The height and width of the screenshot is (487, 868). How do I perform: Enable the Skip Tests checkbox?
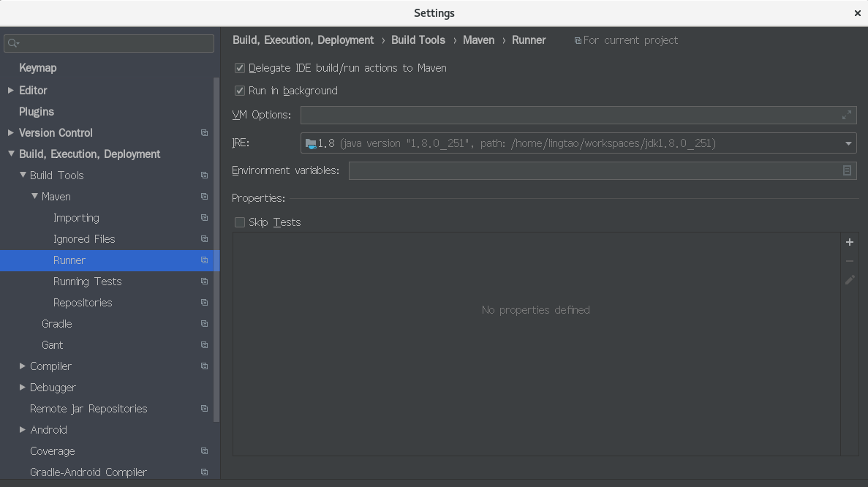point(240,222)
